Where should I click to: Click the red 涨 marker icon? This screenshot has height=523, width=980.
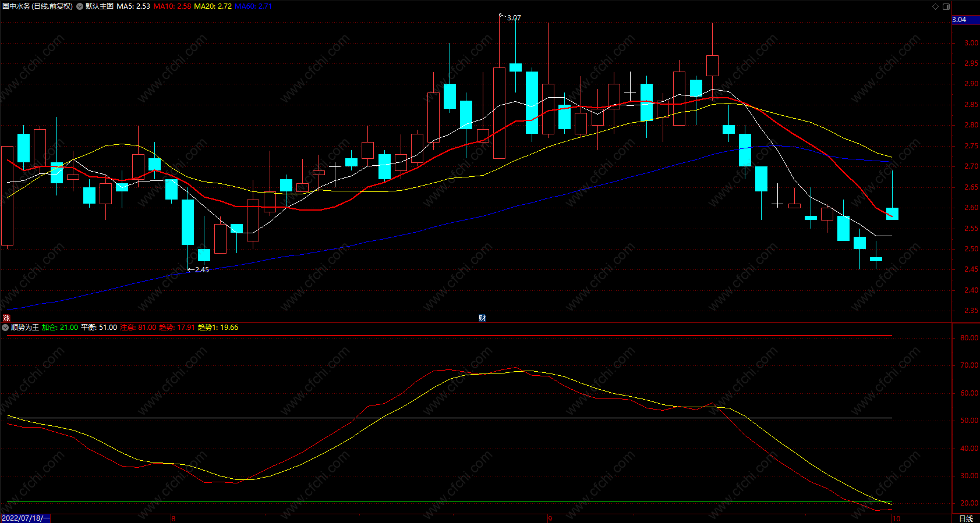pyautogui.click(x=6, y=318)
